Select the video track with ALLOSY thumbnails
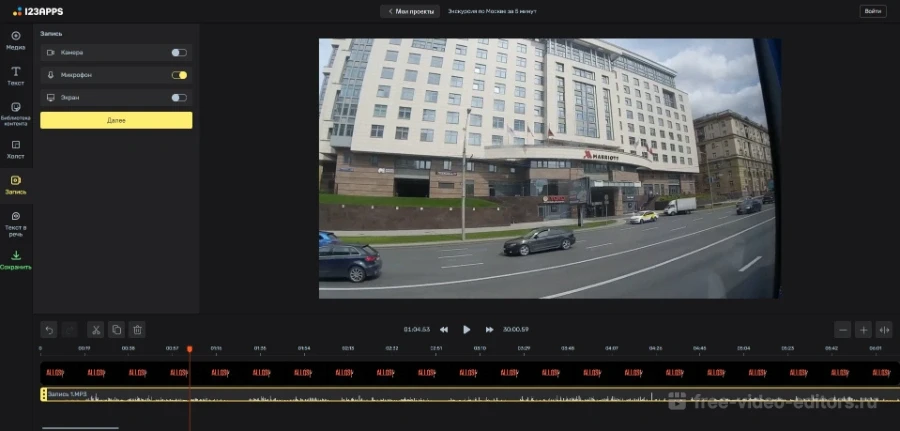The width and height of the screenshot is (900, 431). pyautogui.click(x=470, y=373)
